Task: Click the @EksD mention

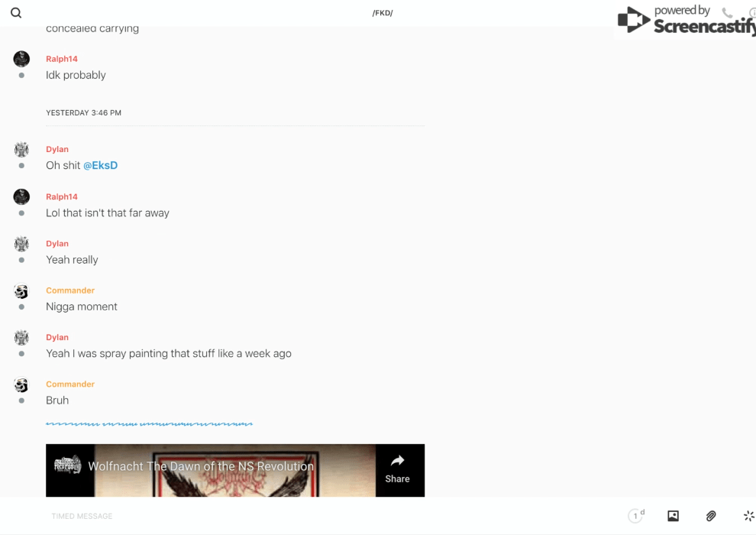Action: click(100, 165)
